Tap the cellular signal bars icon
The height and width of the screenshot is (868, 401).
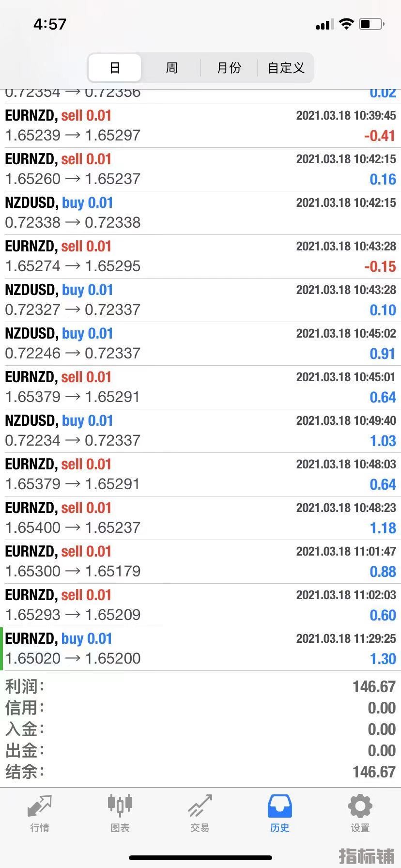[x=324, y=25]
